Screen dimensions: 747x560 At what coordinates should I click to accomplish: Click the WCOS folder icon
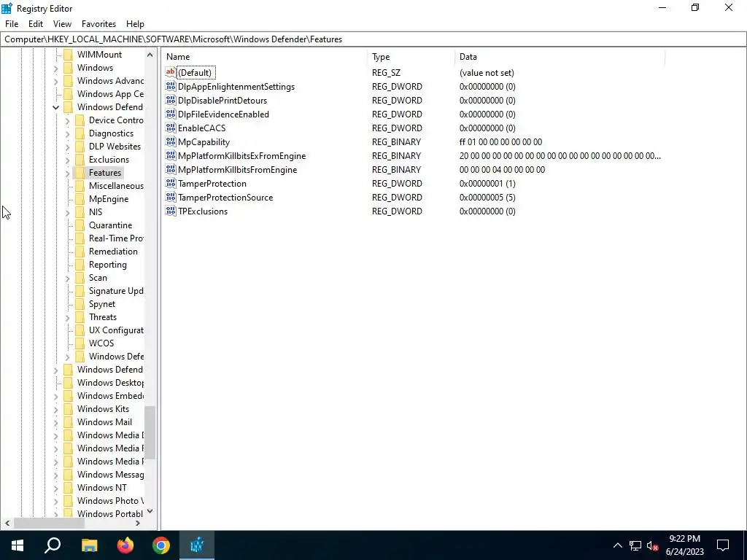(x=80, y=343)
